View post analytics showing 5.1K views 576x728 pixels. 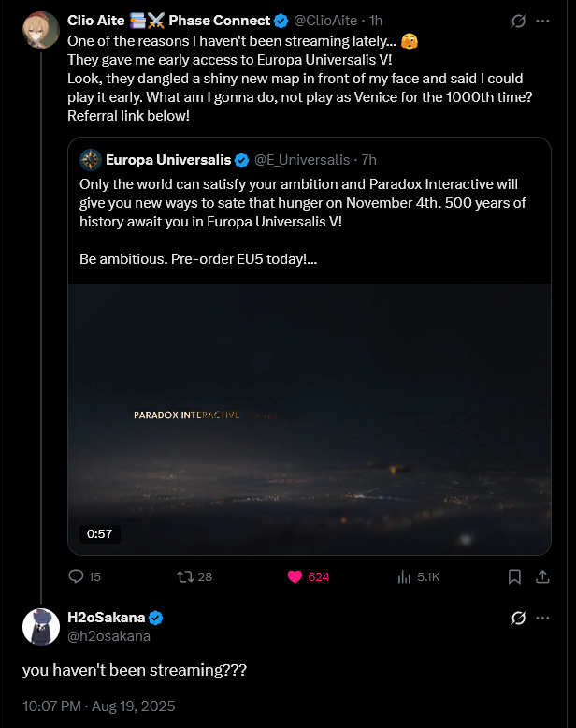405,577
